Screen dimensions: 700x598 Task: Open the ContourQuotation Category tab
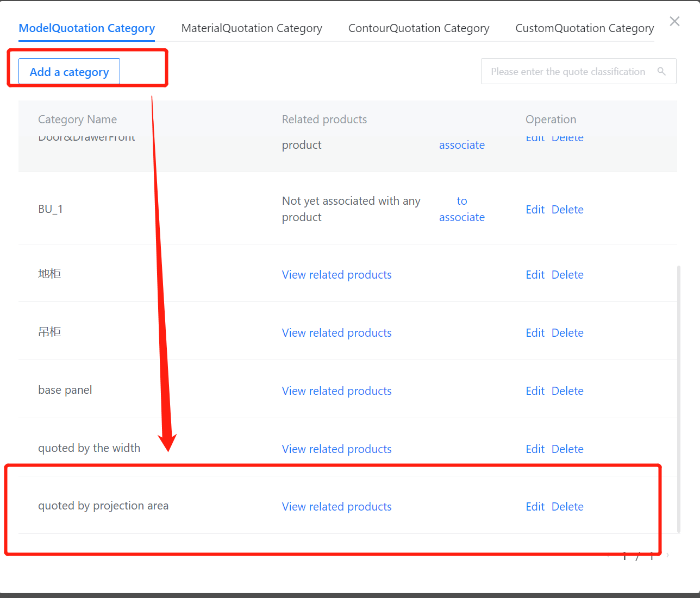coord(418,28)
